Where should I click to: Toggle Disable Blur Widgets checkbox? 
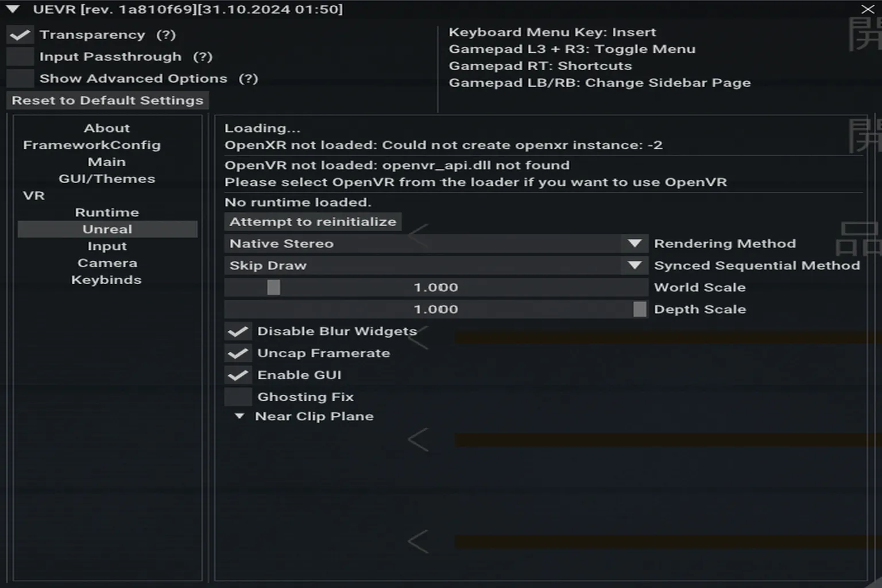click(x=238, y=331)
